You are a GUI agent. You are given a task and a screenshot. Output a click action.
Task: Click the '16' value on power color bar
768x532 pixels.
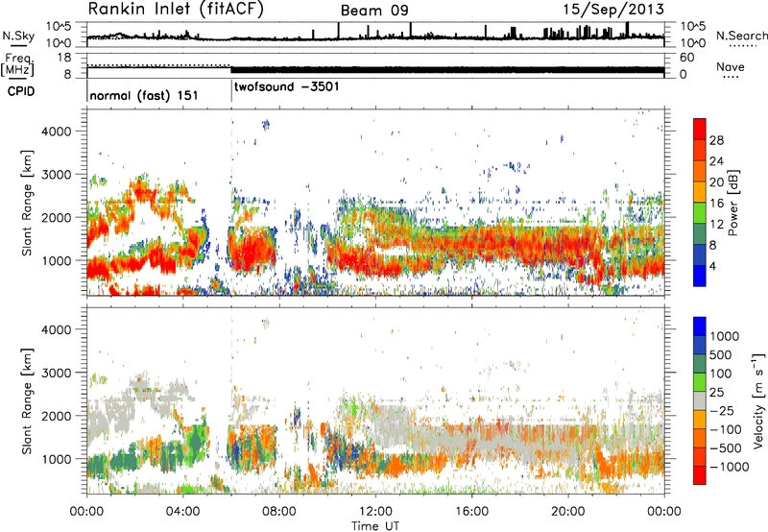point(716,204)
